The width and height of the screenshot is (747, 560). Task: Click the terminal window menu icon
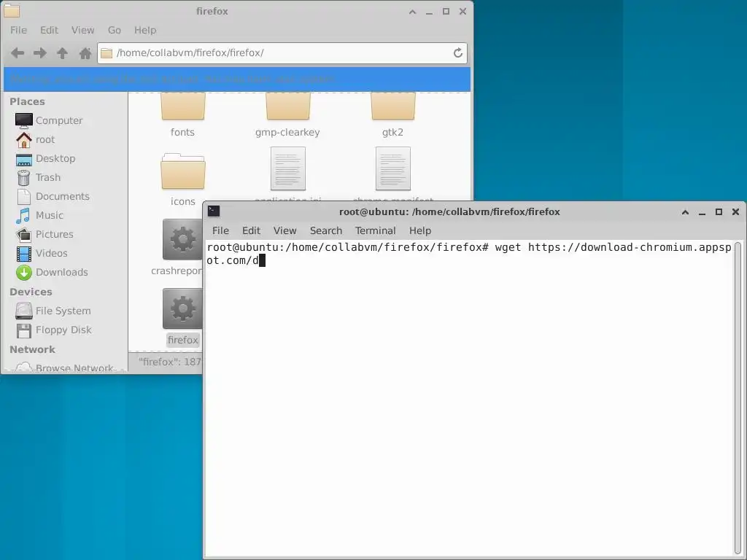point(214,211)
